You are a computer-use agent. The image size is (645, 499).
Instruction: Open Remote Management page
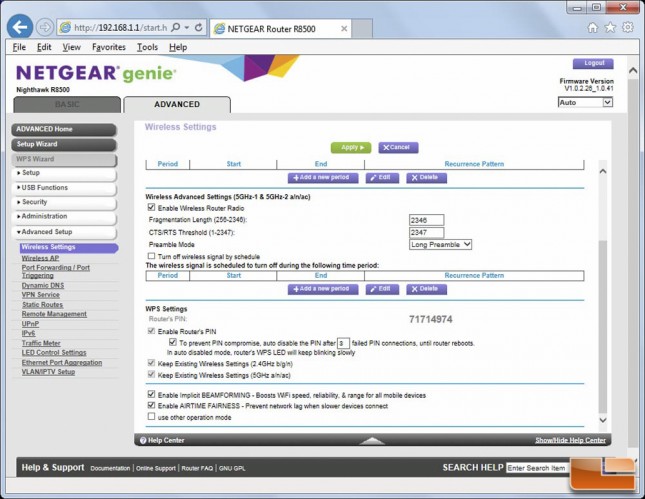pos(54,314)
